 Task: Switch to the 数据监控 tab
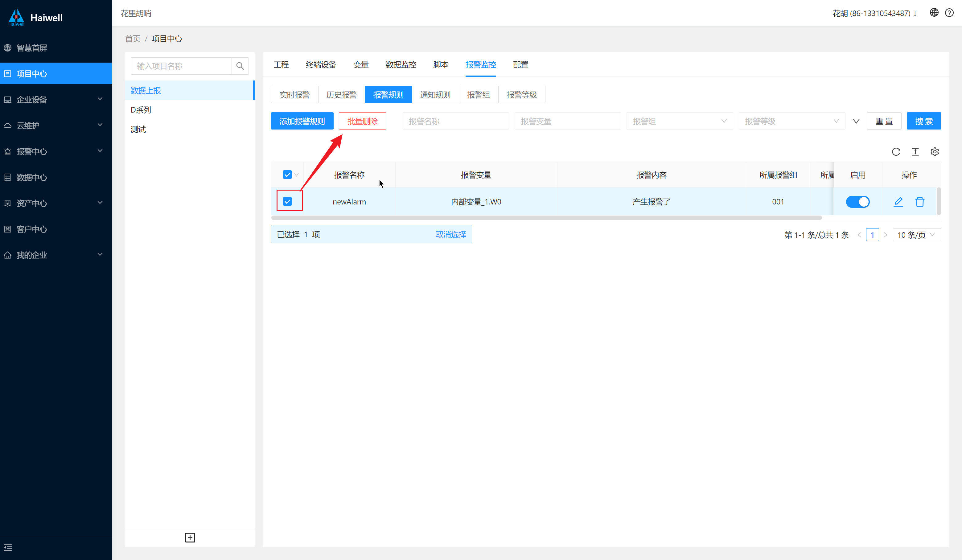coord(401,64)
